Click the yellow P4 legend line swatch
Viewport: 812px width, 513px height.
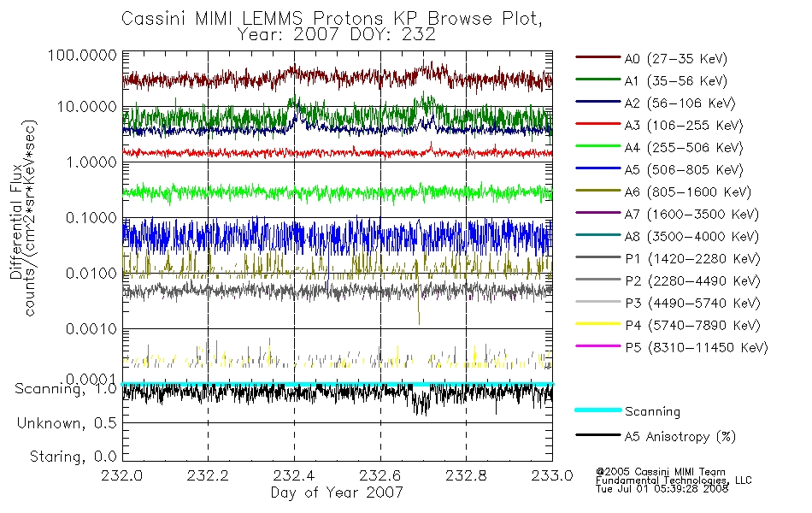[598, 324]
